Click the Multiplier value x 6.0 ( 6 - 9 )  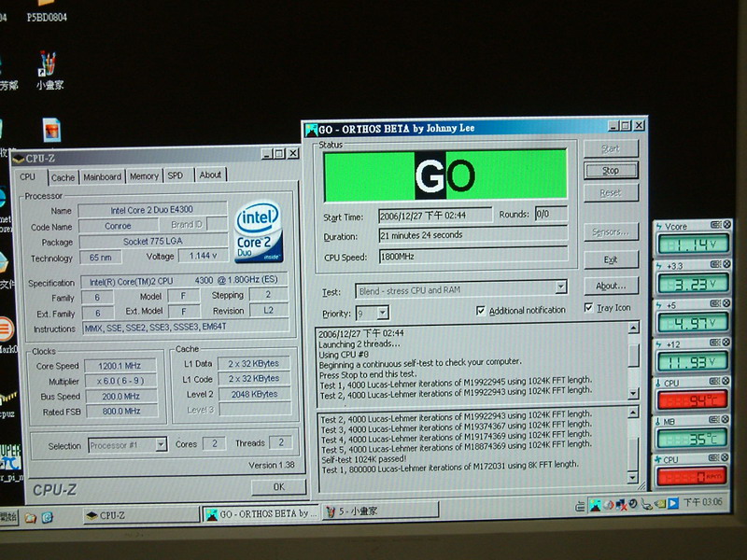(120, 381)
